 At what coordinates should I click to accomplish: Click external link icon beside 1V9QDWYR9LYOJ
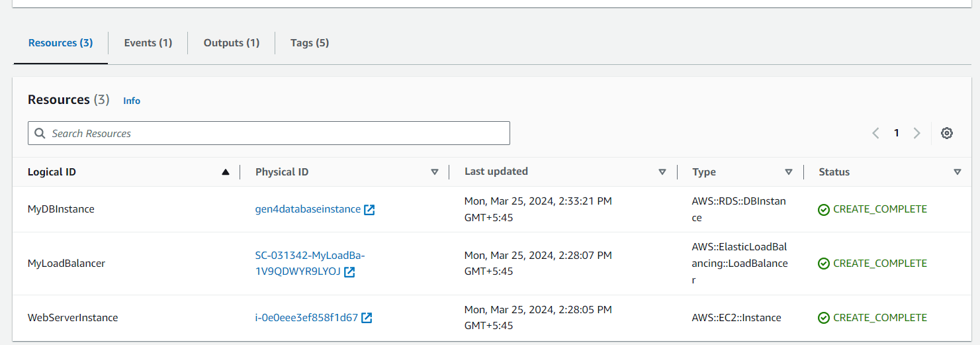[349, 272]
